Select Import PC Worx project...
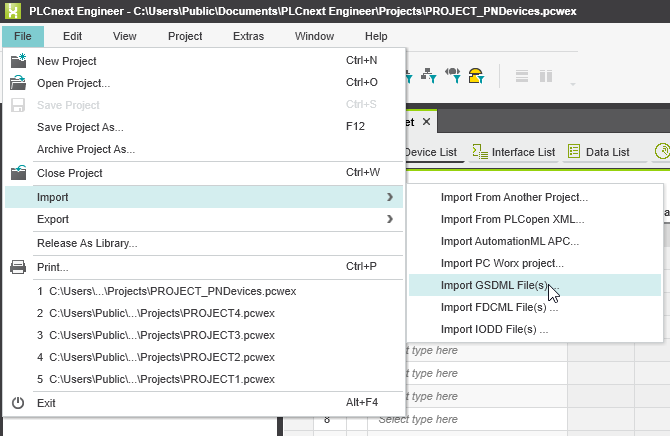The width and height of the screenshot is (670, 436). (535, 263)
